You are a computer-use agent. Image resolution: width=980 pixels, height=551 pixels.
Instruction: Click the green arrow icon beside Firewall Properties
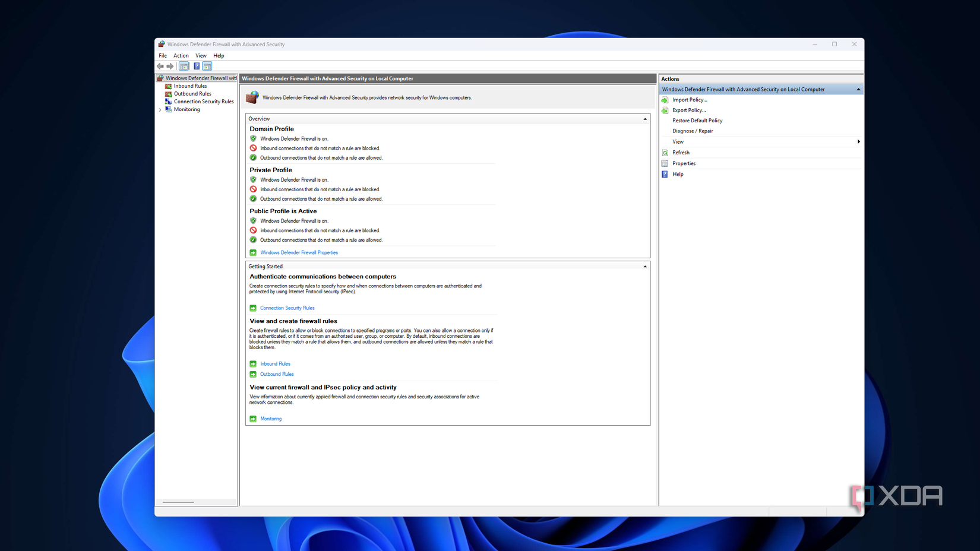point(253,253)
